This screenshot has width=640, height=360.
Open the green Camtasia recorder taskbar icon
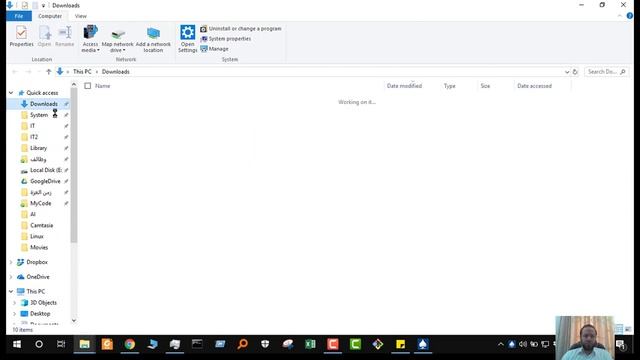click(x=355, y=344)
